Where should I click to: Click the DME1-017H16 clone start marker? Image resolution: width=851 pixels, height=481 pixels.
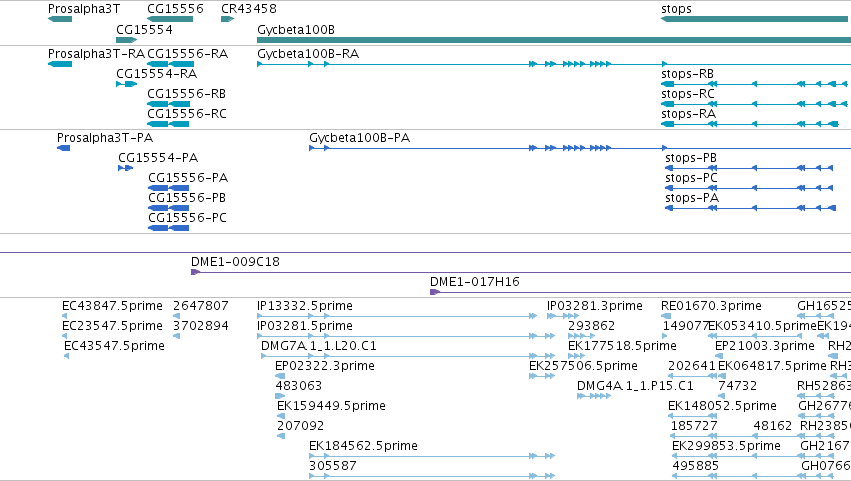(x=434, y=292)
